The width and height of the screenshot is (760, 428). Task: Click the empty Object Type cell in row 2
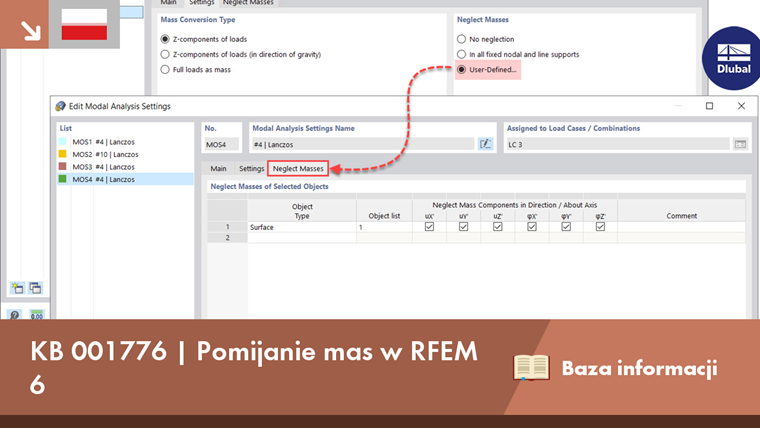click(302, 238)
